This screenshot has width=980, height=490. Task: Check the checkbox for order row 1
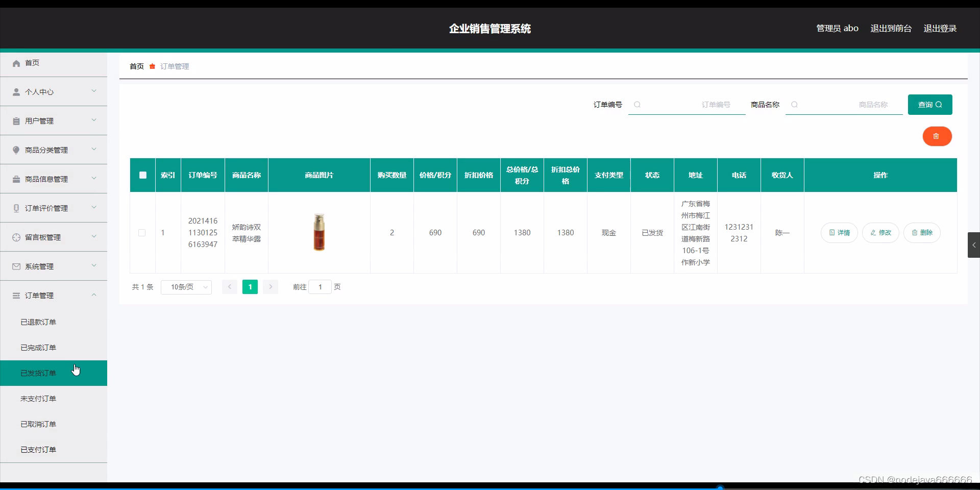pos(142,233)
